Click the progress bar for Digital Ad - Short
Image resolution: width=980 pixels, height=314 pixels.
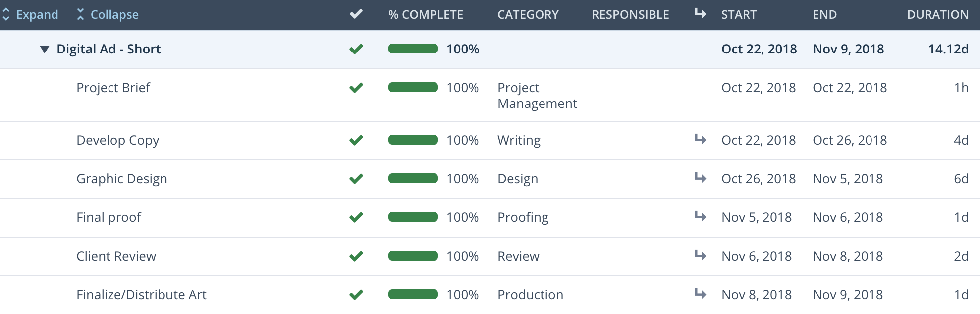coord(413,49)
